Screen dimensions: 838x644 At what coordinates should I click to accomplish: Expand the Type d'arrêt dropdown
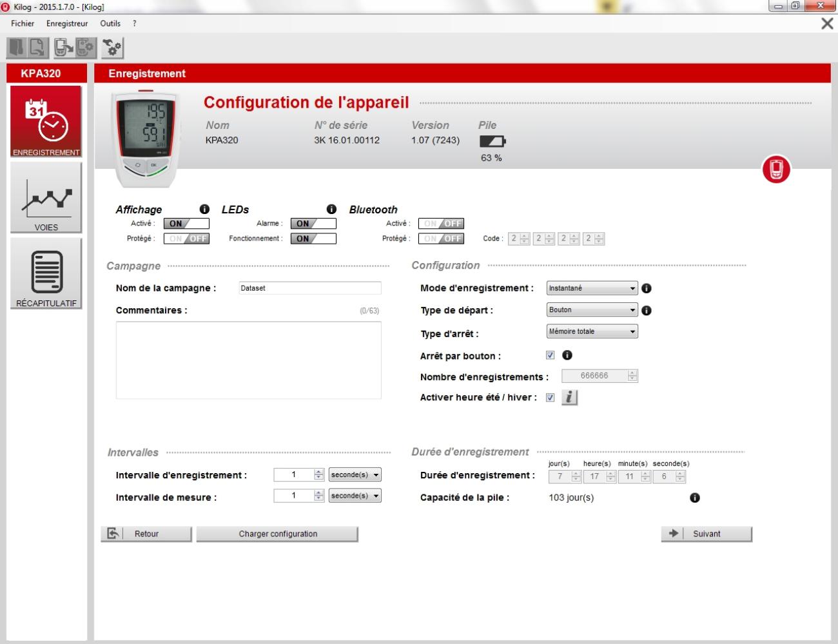592,331
